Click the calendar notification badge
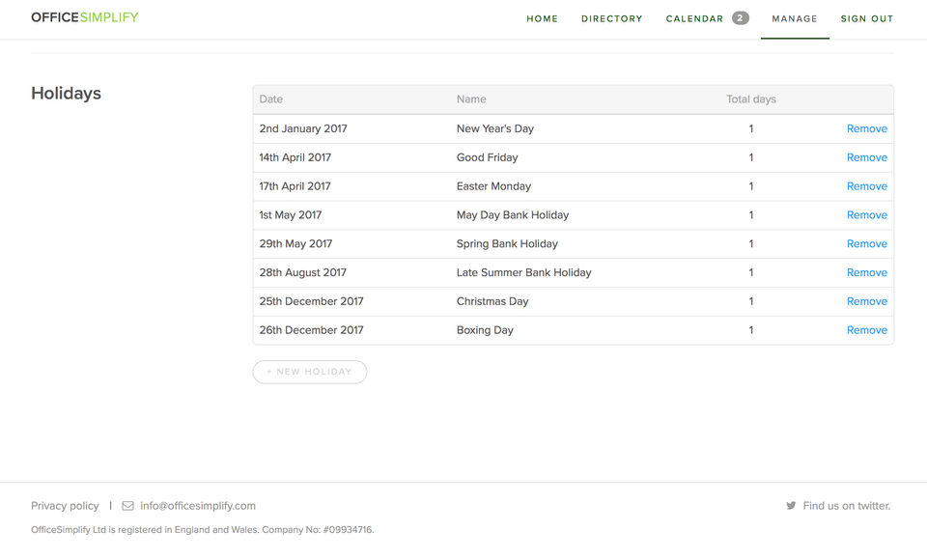Screen dimensions: 927x560 740,18
